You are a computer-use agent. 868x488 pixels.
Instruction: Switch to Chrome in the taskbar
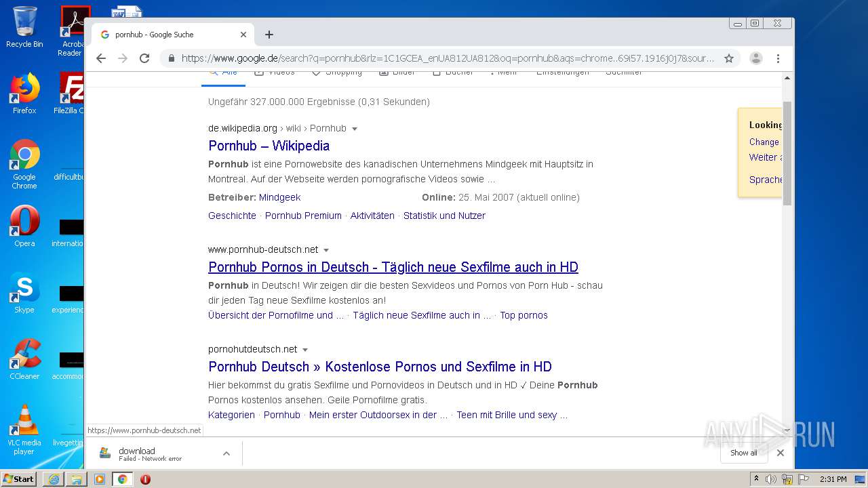click(123, 479)
